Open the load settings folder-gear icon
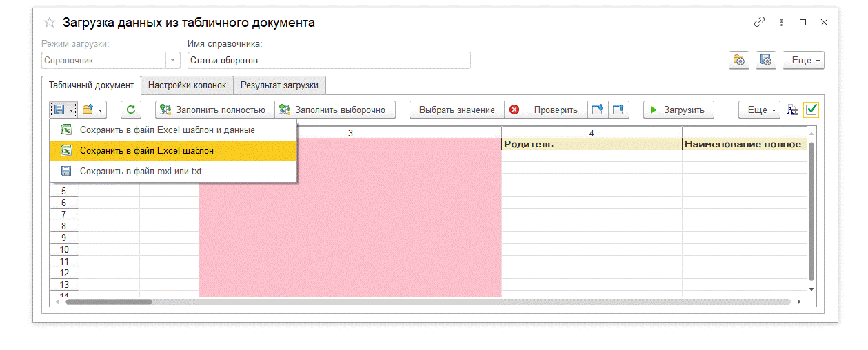 pyautogui.click(x=739, y=61)
